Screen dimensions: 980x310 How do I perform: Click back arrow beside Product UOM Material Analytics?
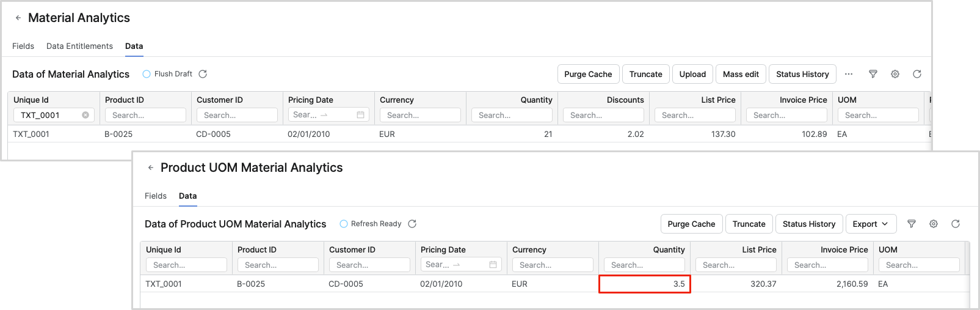(151, 168)
